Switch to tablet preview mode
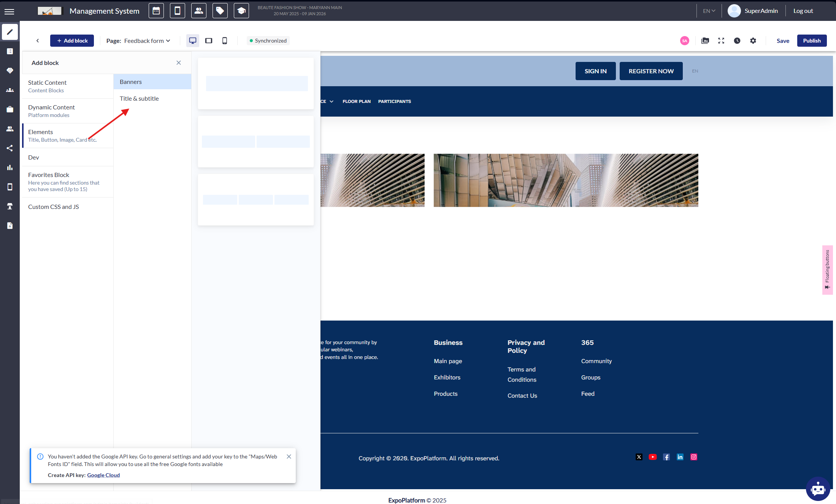 pyautogui.click(x=208, y=41)
